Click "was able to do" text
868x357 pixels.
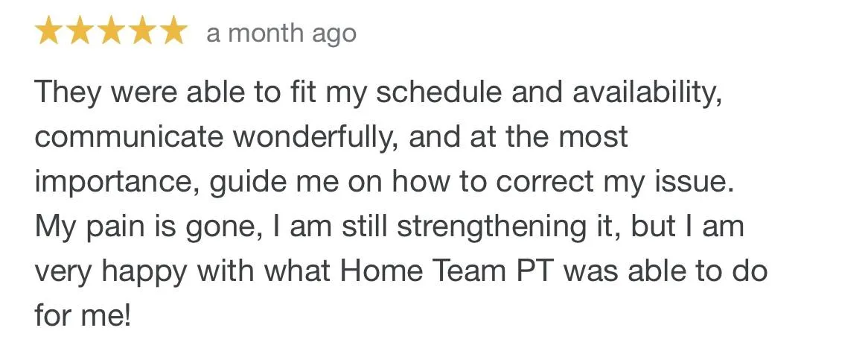665,272
